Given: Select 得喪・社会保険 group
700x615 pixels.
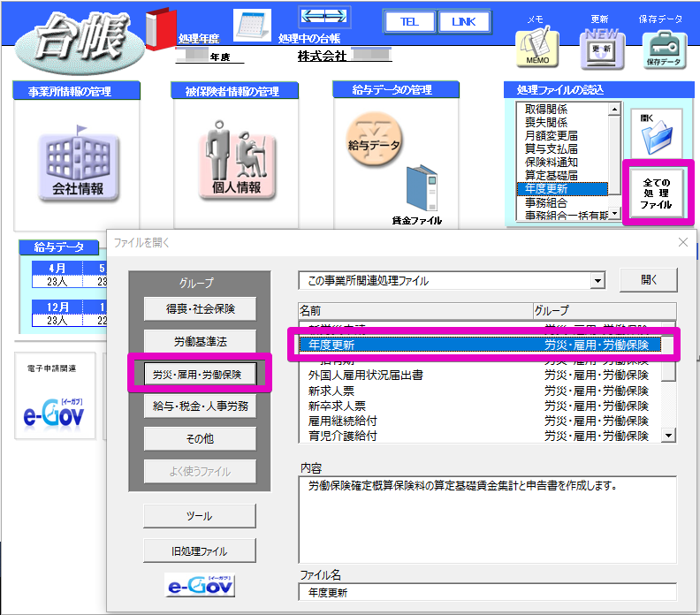Looking at the screenshot, I should pos(200,308).
